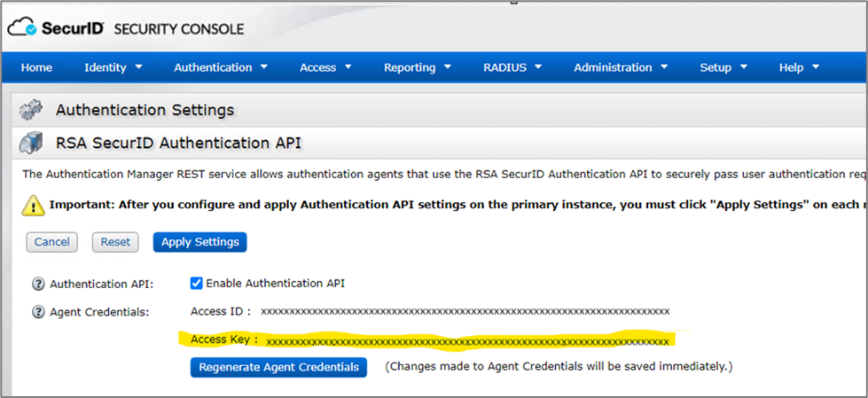Screen dimensions: 868x398
Task: Click the RSA SecurID Authentication API server icon
Action: click(x=31, y=143)
